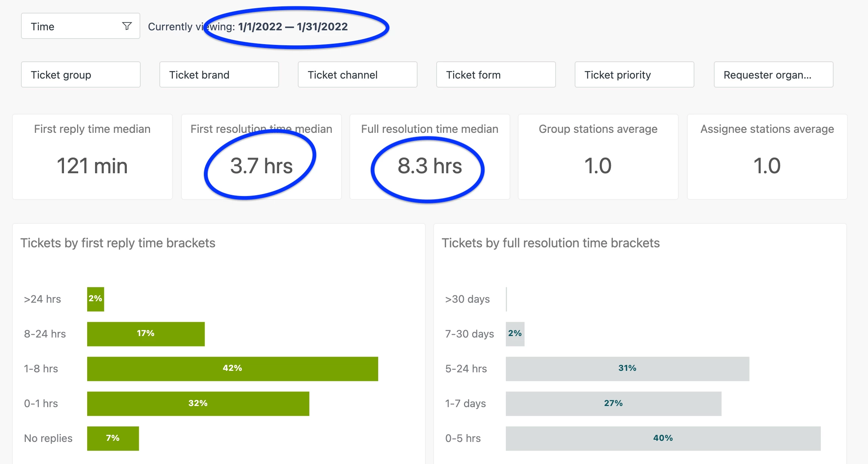The image size is (868, 464).
Task: Click the 2% bar for >24 hrs
Action: (x=95, y=299)
